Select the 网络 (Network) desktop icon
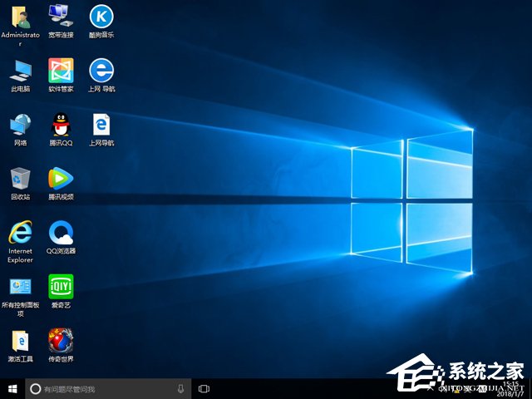The height and width of the screenshot is (399, 532). pyautogui.click(x=20, y=125)
